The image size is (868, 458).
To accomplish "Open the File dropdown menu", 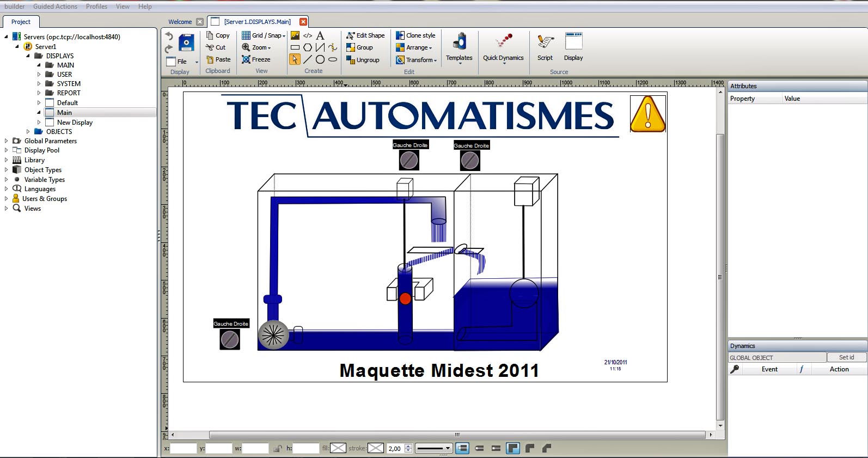I will pos(182,62).
